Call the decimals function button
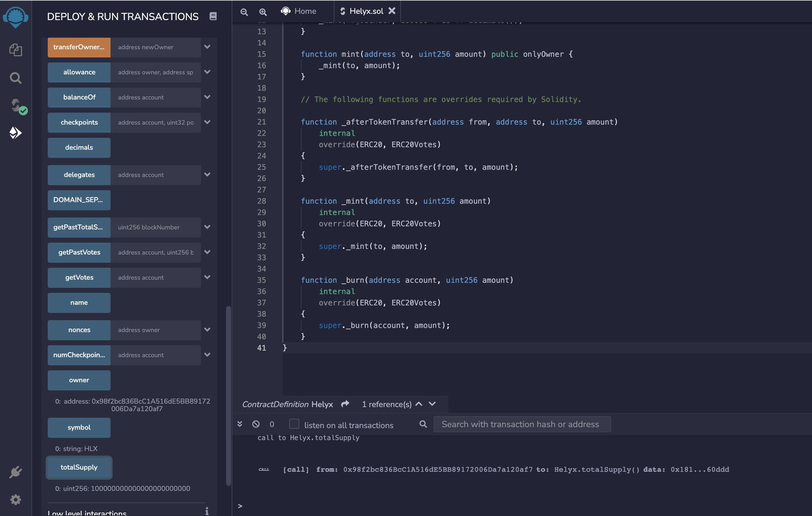The width and height of the screenshot is (812, 516). pos(79,147)
